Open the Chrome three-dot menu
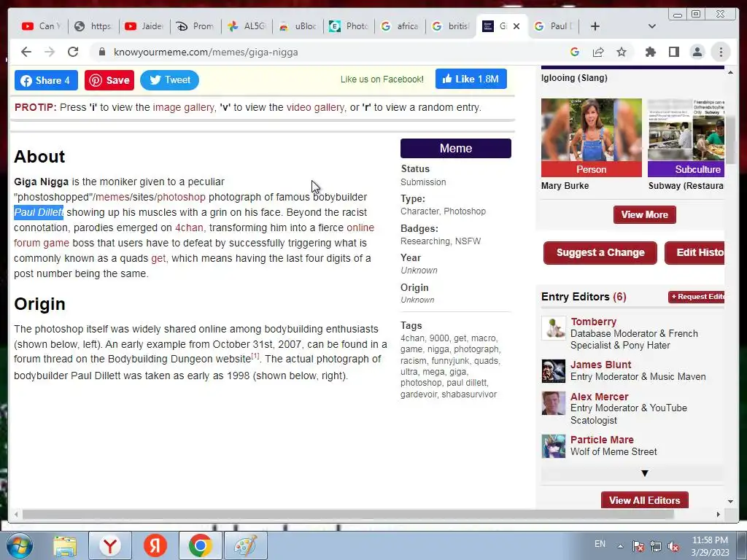The height and width of the screenshot is (560, 747). [721, 52]
